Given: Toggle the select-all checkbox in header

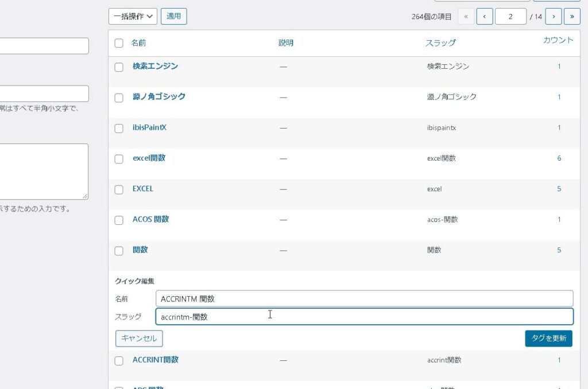Looking at the screenshot, I should pyautogui.click(x=119, y=43).
